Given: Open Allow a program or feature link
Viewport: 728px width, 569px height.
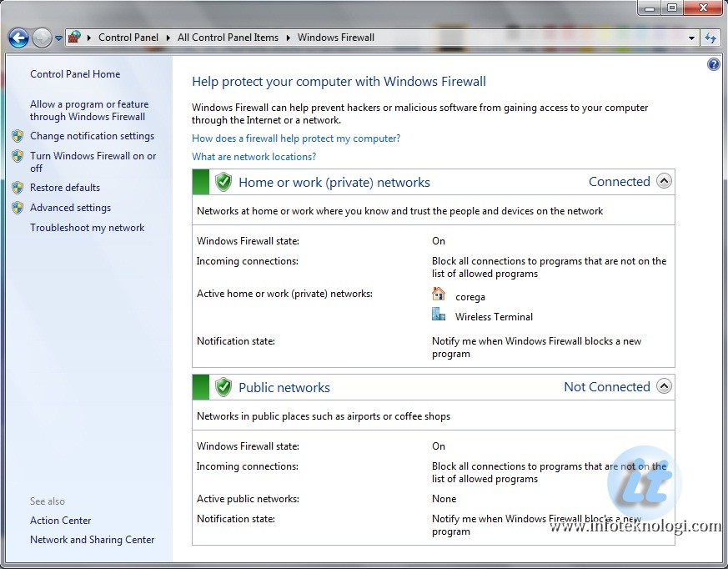Looking at the screenshot, I should point(89,110).
